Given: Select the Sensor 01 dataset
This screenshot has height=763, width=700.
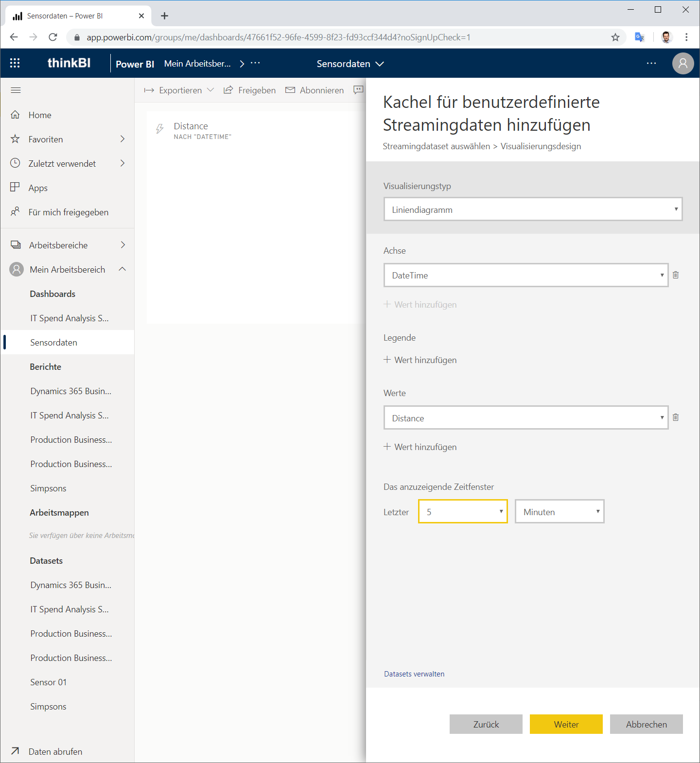Looking at the screenshot, I should point(49,682).
